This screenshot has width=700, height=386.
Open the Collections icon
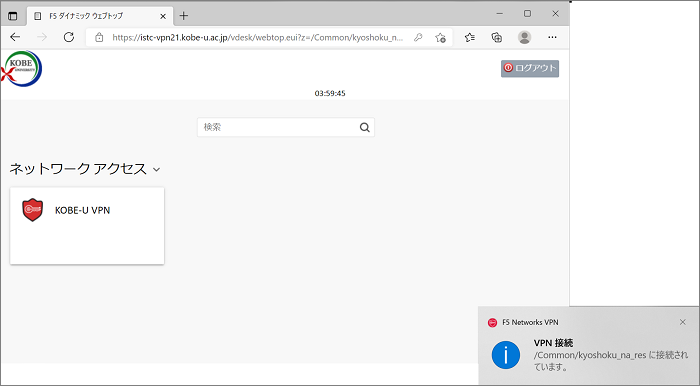pos(496,37)
